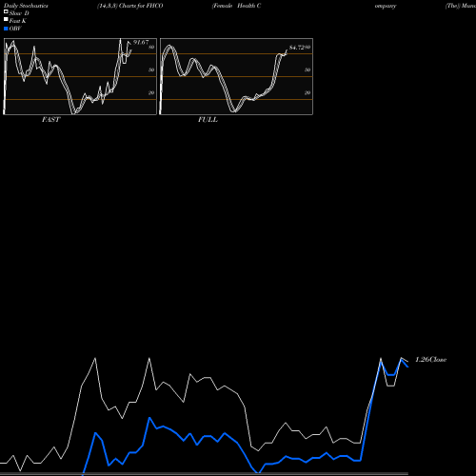Open the FULL stochastic chart panel
Image resolution: width=476 pixels, height=476 pixels.
point(236,76)
